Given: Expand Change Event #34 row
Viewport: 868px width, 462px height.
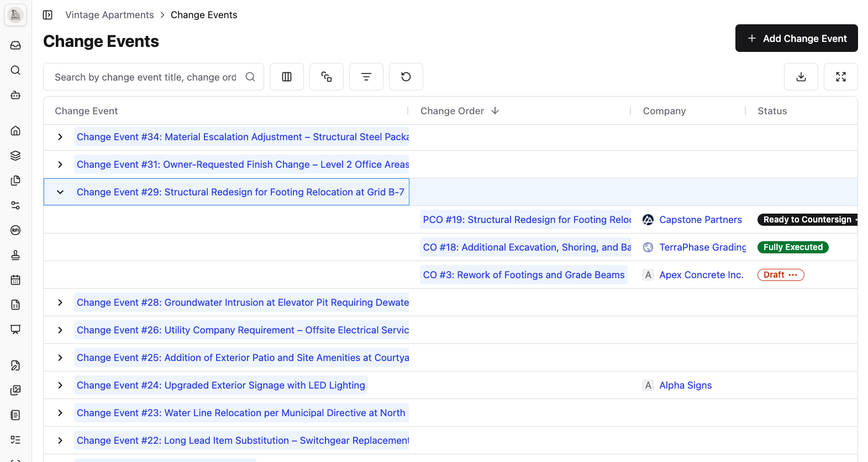Looking at the screenshot, I should coord(60,137).
